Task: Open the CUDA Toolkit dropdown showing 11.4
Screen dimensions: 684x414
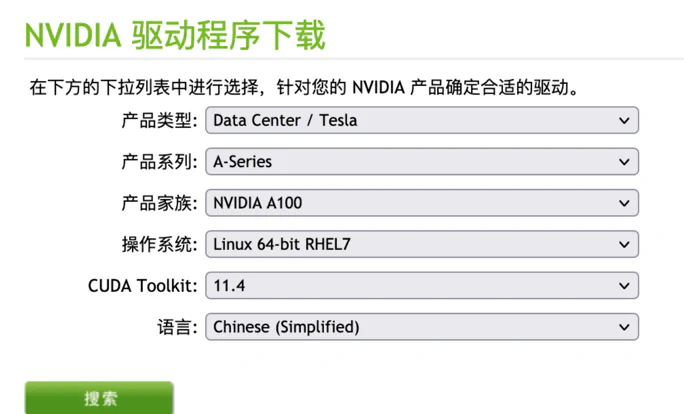Action: point(420,286)
